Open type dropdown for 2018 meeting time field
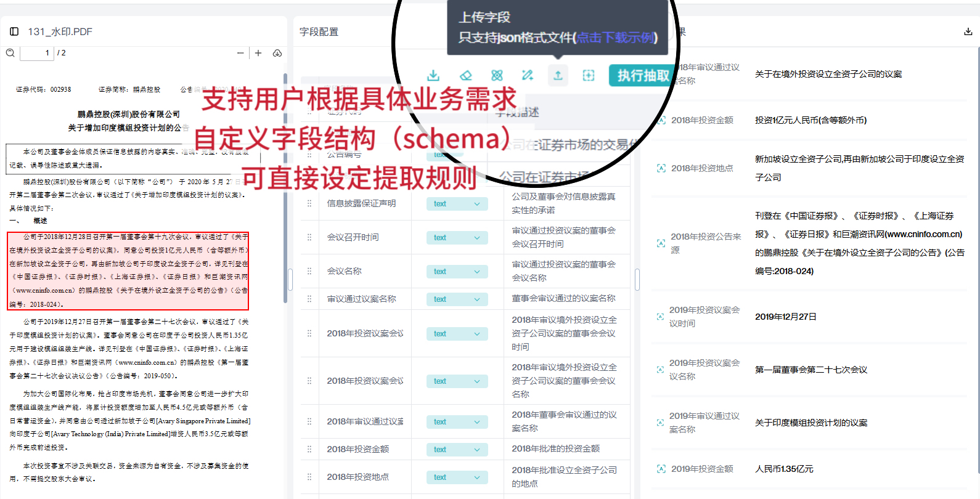980x499 pixels. tap(457, 334)
